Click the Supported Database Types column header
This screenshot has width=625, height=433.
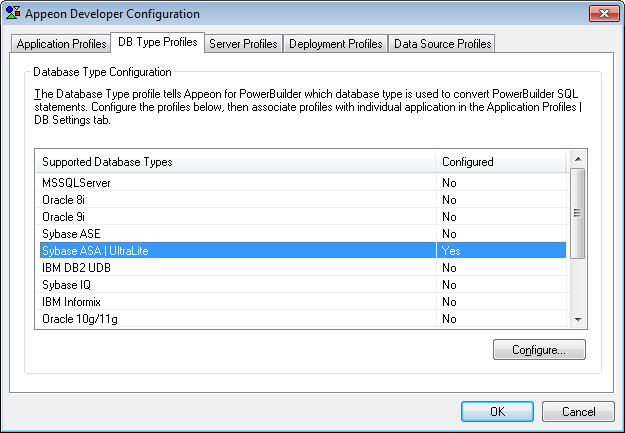tap(236, 162)
